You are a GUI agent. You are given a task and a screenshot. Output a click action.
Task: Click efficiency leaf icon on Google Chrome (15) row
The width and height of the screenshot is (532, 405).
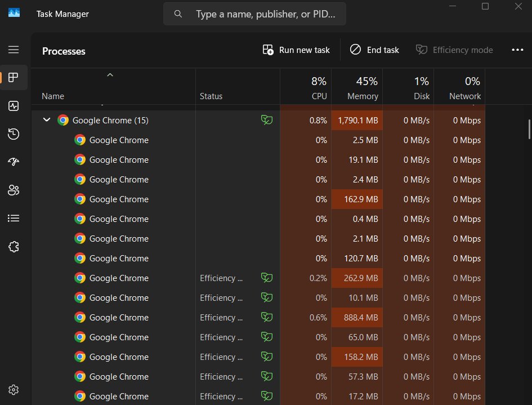click(267, 120)
